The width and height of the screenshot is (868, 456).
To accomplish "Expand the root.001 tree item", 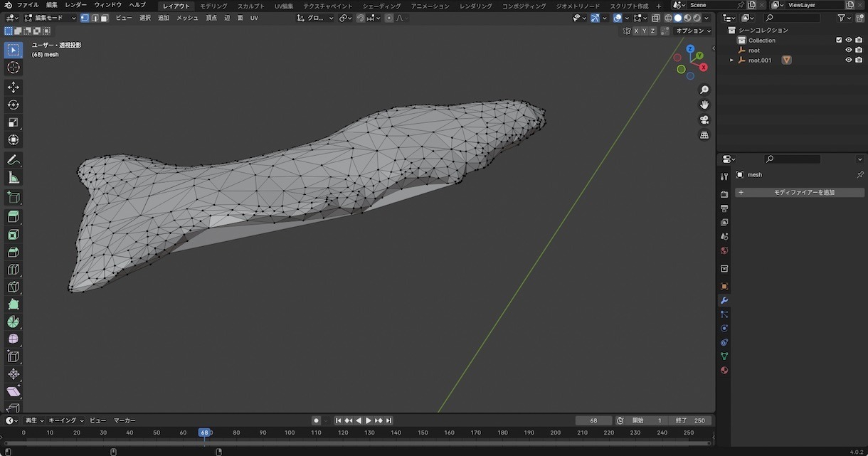I will 731,60.
